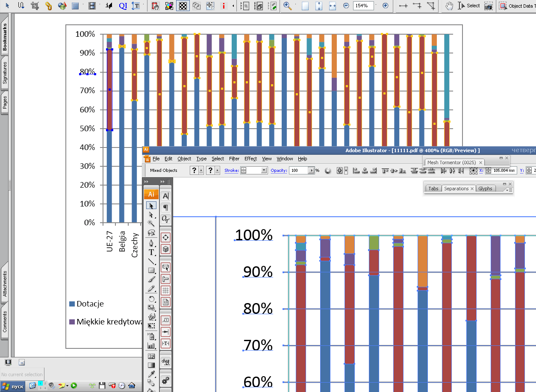This screenshot has height=392, width=536.
Task: Click the Fit Width zoom button
Action: (x=333, y=6)
